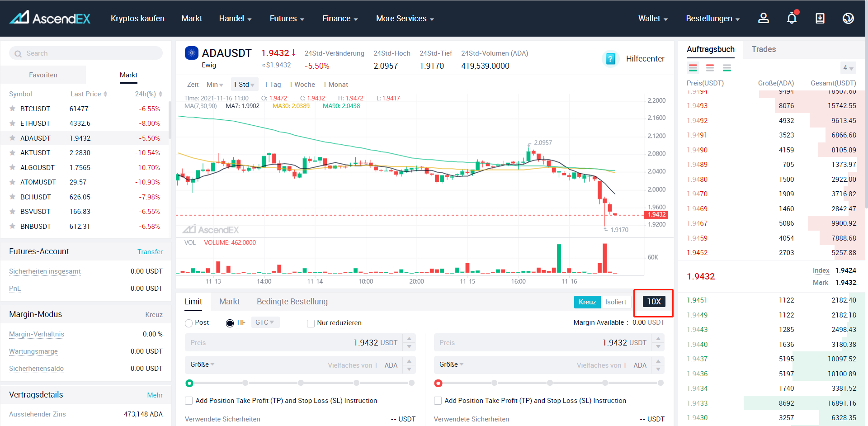868x426 pixels.
Task: Open Kryptos kaufen in the navigation bar
Action: (137, 19)
